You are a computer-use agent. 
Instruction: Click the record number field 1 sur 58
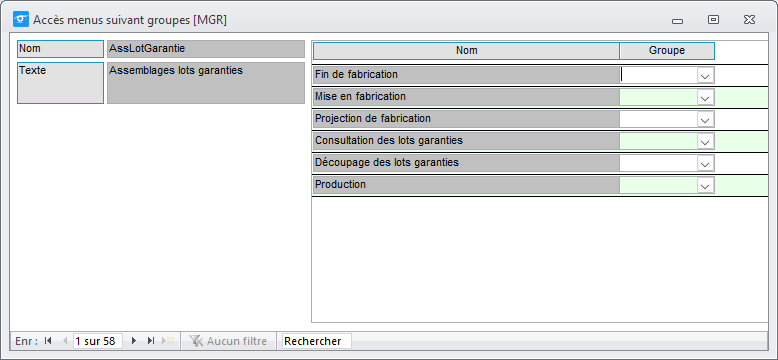click(97, 341)
